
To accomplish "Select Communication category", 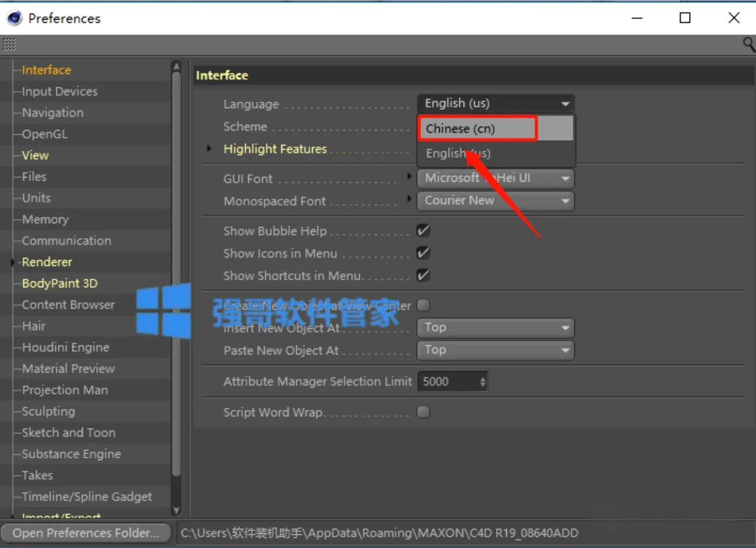I will (x=66, y=241).
